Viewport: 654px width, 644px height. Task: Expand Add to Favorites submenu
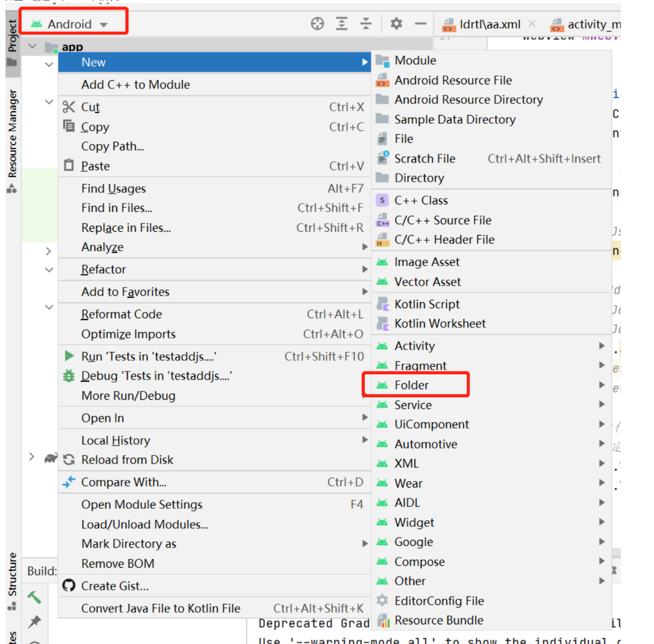pos(215,292)
